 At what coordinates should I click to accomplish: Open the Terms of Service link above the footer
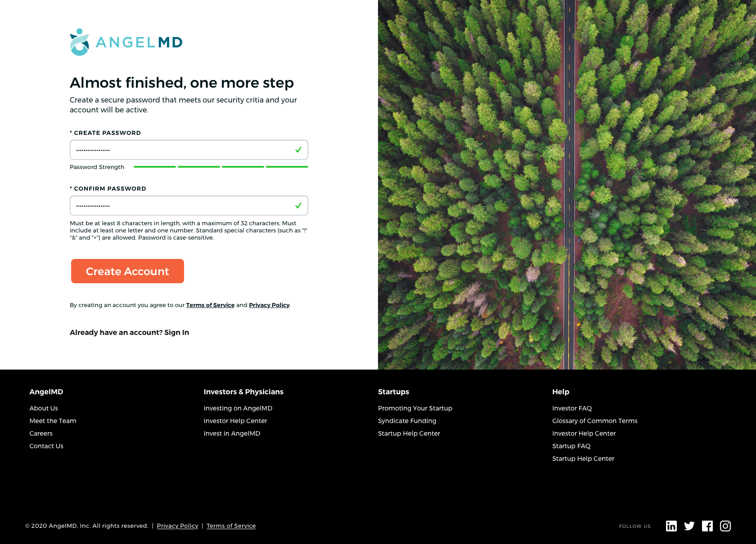tap(210, 305)
